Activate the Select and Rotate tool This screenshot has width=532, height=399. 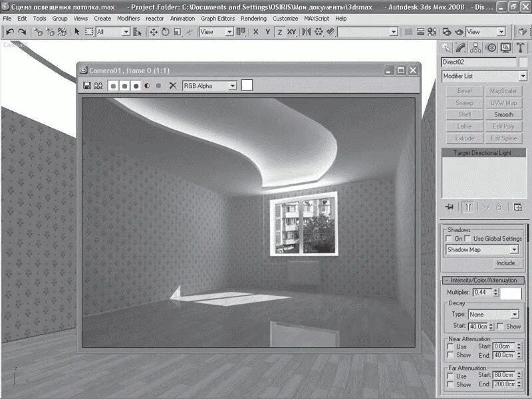coord(165,32)
